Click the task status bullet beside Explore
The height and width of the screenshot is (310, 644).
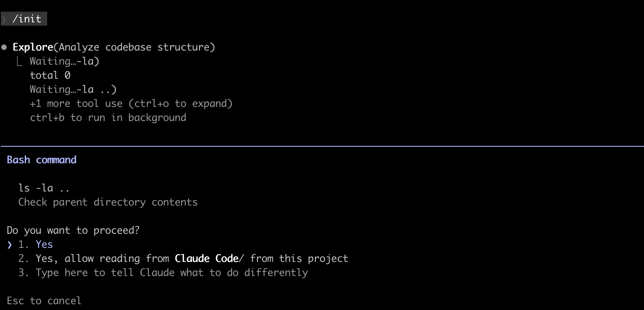pos(4,46)
